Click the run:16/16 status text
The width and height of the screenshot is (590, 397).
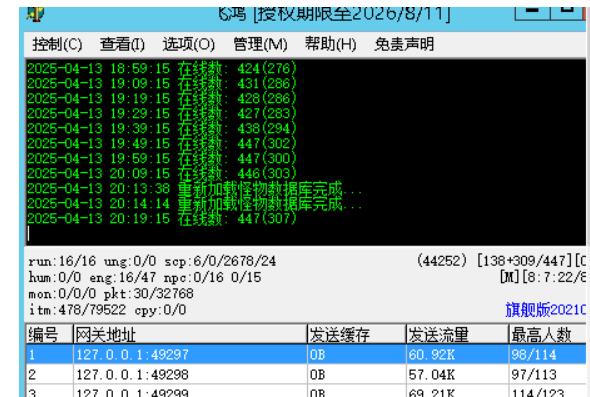coord(62,261)
